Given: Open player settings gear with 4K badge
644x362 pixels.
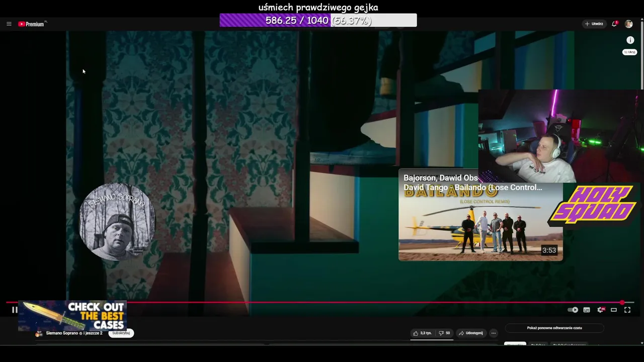Looking at the screenshot, I should point(600,310).
